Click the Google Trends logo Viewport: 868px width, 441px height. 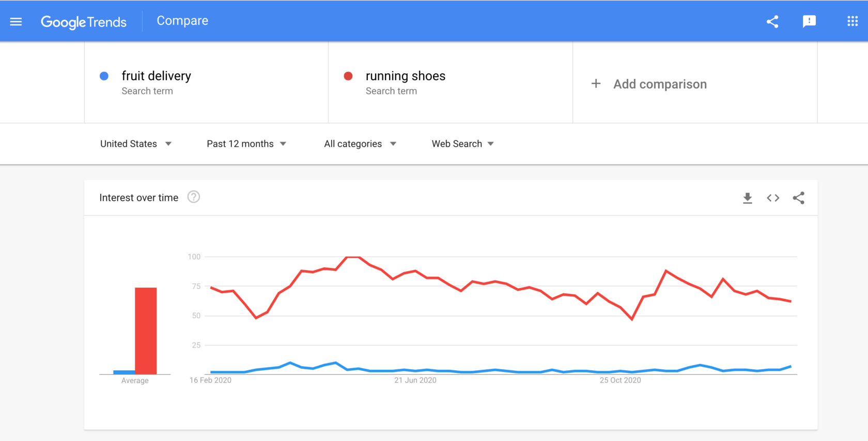pos(84,22)
